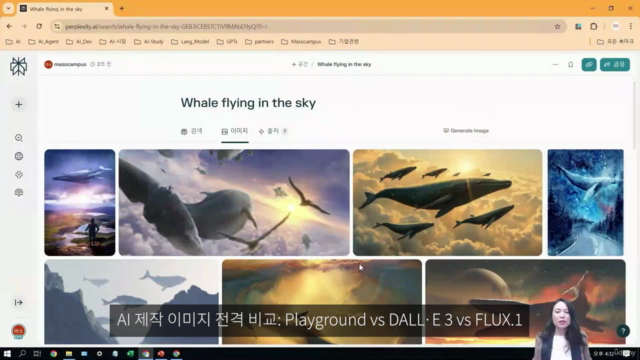Click the Perplexity logo icon
The width and height of the screenshot is (640, 360).
click(x=18, y=66)
